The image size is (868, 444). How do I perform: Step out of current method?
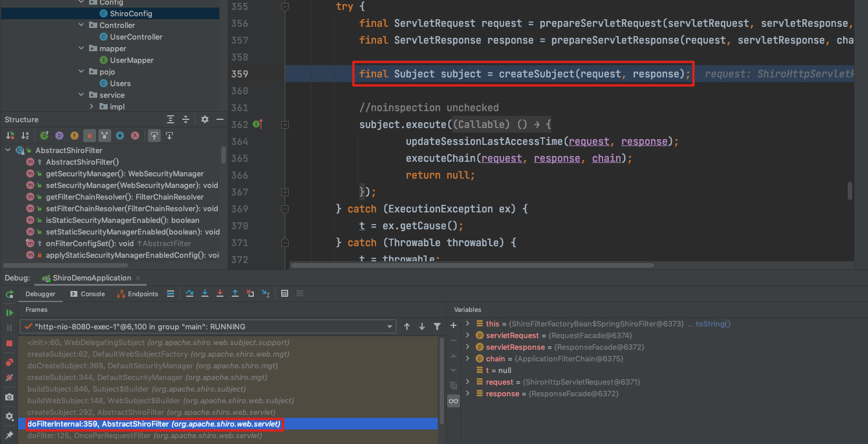tap(235, 294)
